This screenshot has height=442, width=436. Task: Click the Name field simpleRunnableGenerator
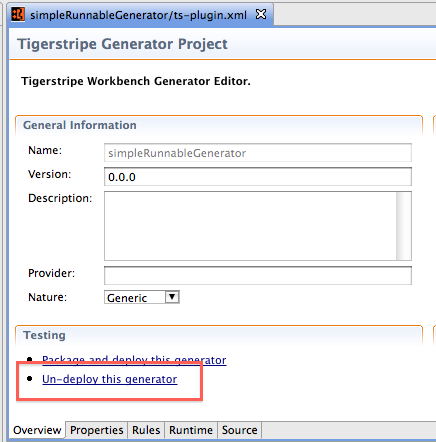tap(258, 153)
